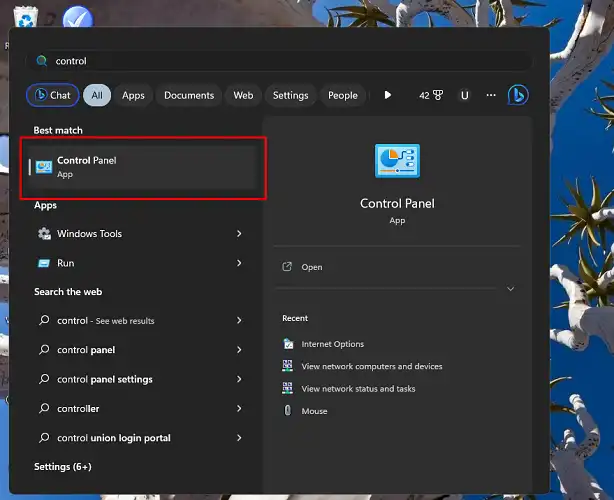
Task: Click the large Control Panel icon in preview pane
Action: click(x=397, y=161)
